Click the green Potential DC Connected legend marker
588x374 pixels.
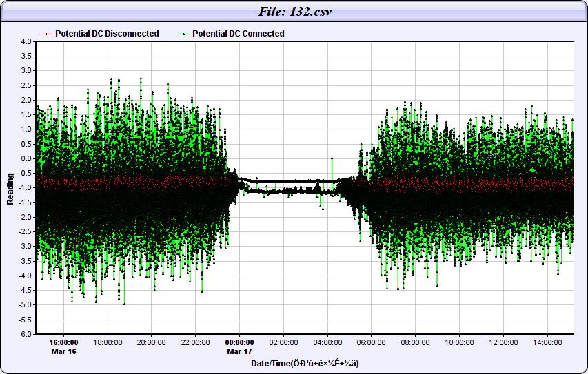coord(183,34)
